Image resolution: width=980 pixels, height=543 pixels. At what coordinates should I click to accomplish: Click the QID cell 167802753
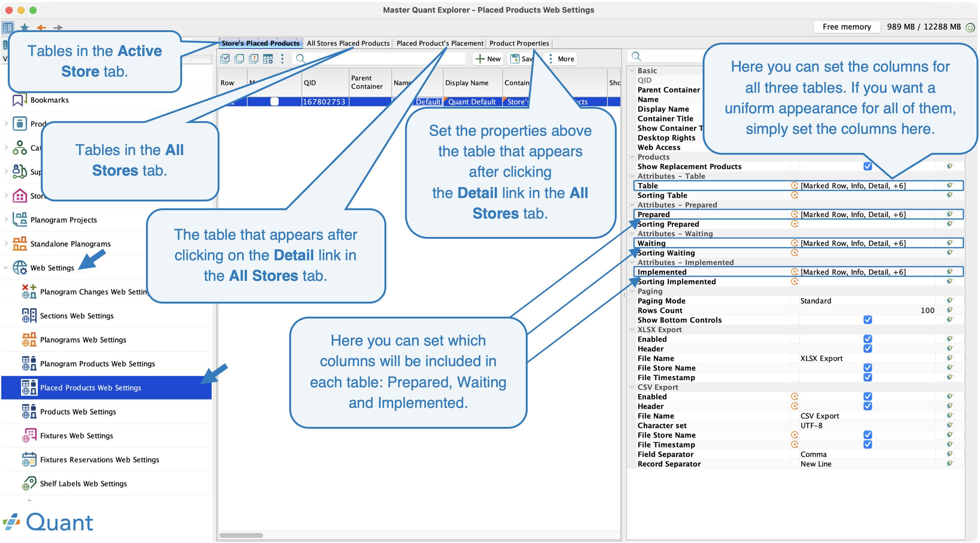[x=325, y=102]
